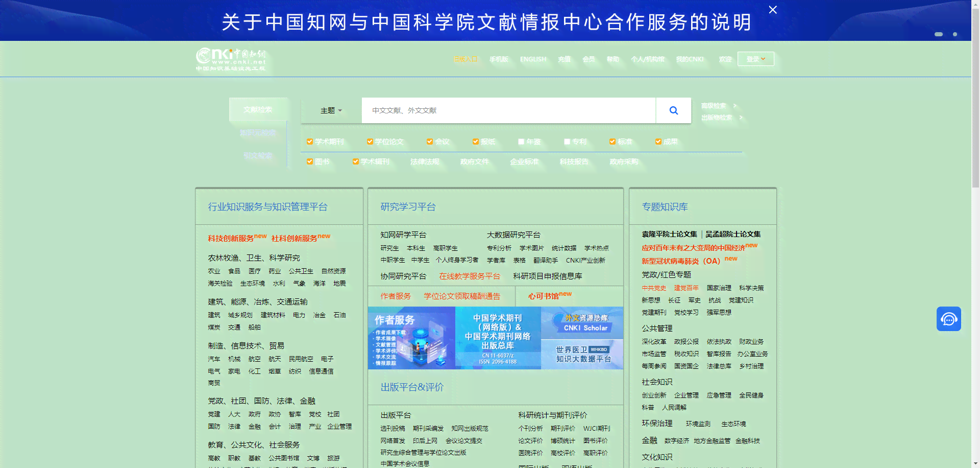Open 知网研学平台 link
This screenshot has width=980, height=468.
click(x=403, y=235)
